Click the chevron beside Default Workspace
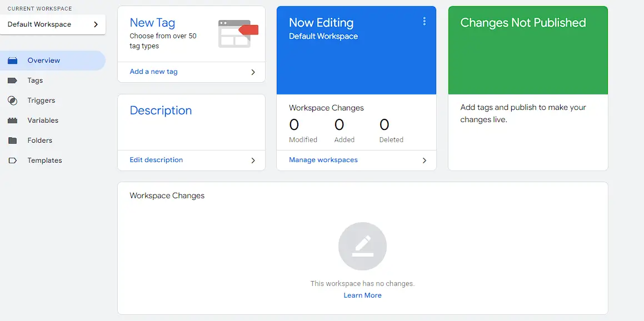The height and width of the screenshot is (321, 644). click(x=96, y=24)
